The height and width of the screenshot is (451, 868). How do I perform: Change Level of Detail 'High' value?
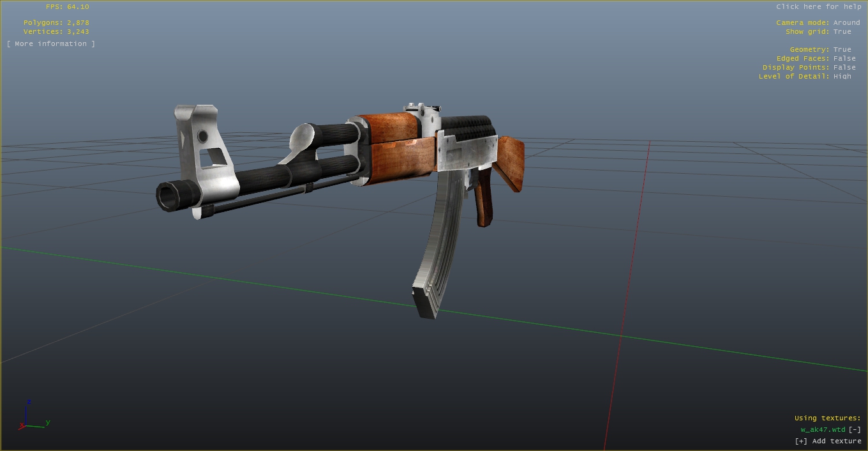[x=842, y=77]
